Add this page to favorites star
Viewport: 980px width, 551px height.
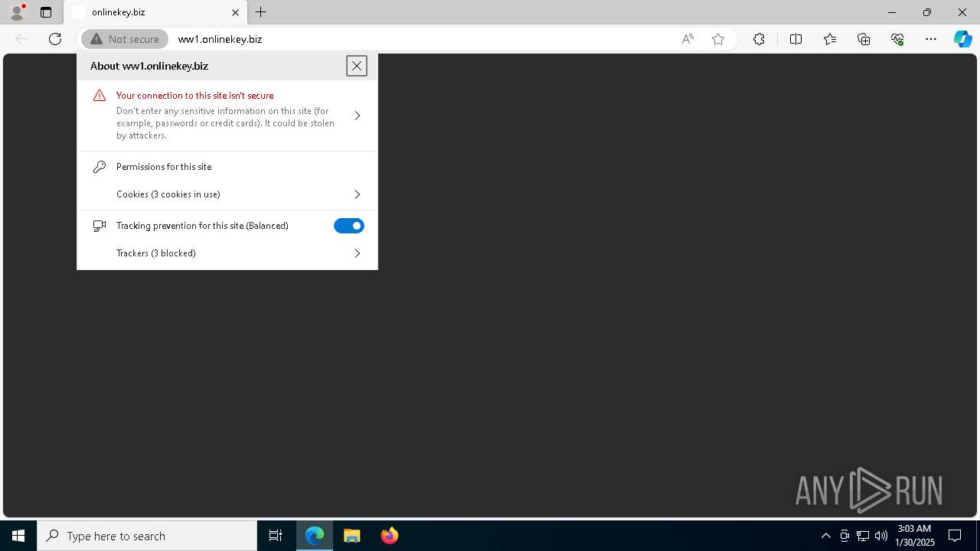click(x=718, y=39)
